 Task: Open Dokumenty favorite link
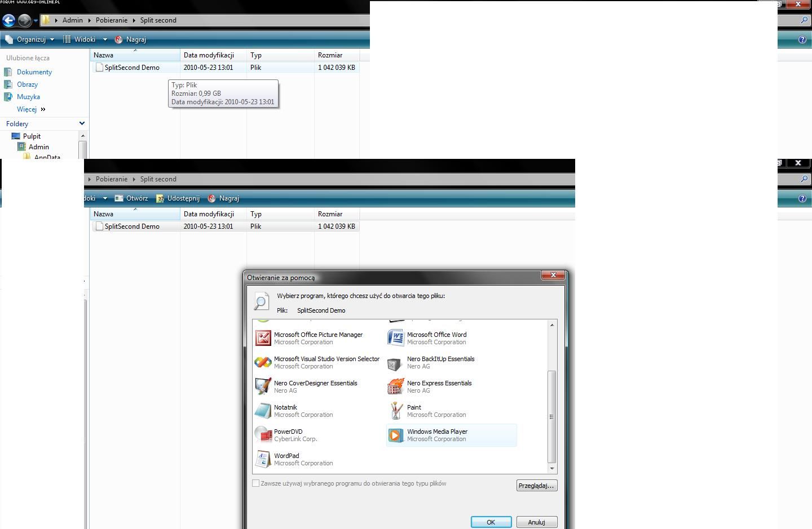34,72
